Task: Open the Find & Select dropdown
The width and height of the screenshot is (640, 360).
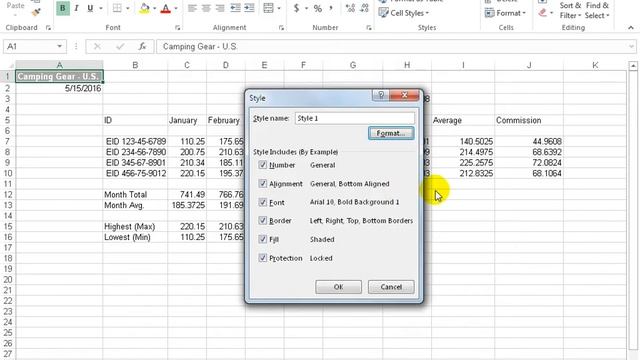Action: [x=597, y=10]
